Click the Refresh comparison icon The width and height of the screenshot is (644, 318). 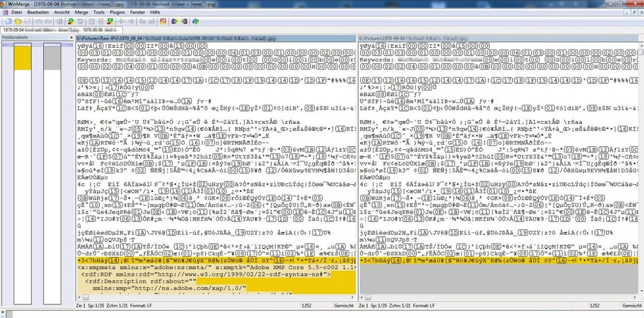195,21
